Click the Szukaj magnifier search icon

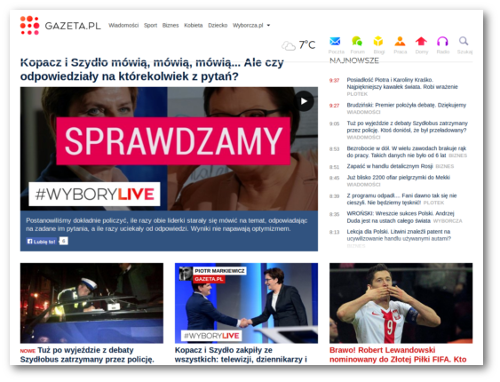(x=464, y=41)
